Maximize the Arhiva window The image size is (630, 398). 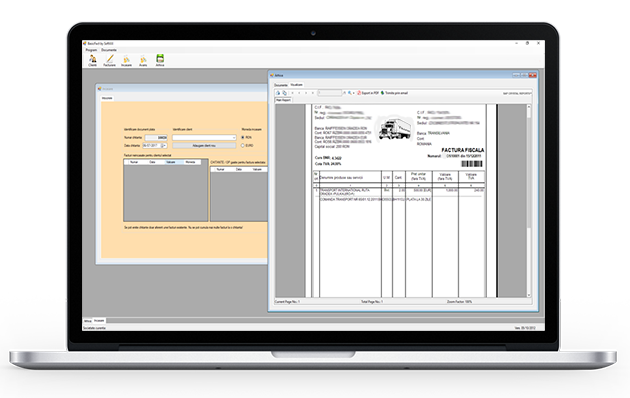[x=524, y=75]
